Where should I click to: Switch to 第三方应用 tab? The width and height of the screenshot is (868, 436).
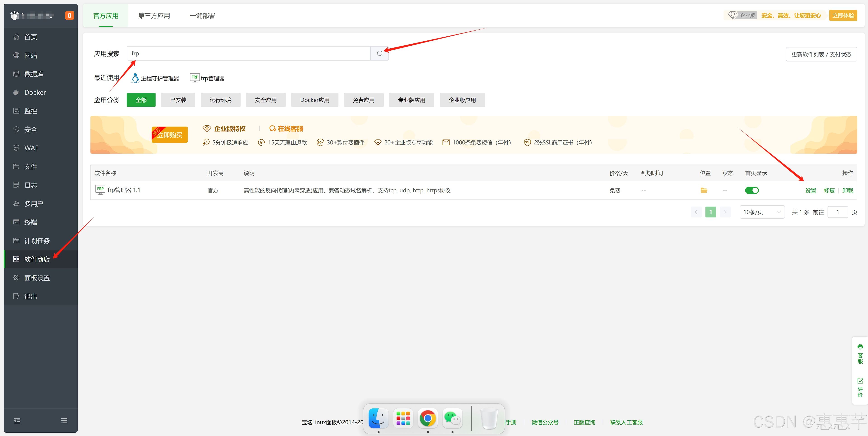pyautogui.click(x=154, y=16)
